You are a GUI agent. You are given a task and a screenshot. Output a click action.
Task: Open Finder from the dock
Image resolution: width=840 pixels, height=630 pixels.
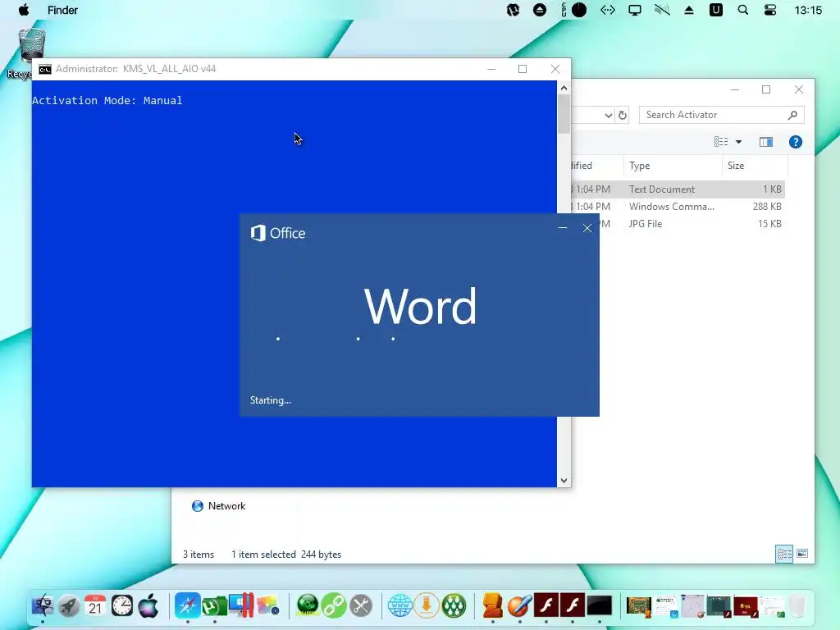tap(43, 606)
